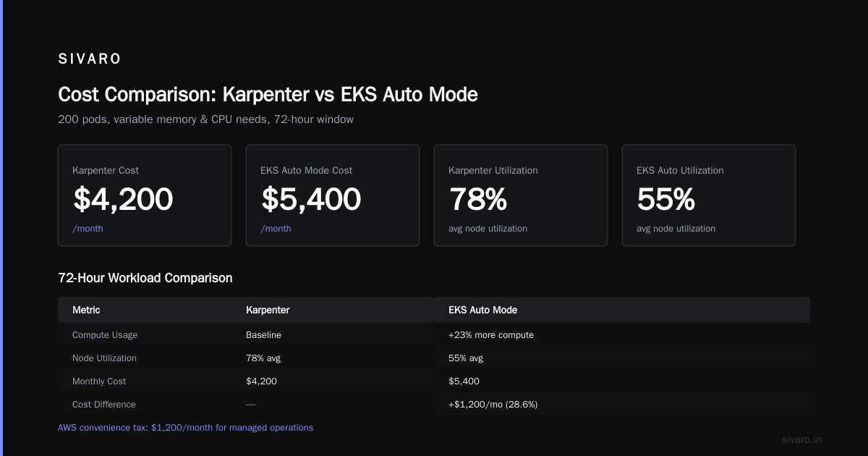Select the 55% large card value
Image resolution: width=868 pixels, height=456 pixels.
tap(666, 199)
